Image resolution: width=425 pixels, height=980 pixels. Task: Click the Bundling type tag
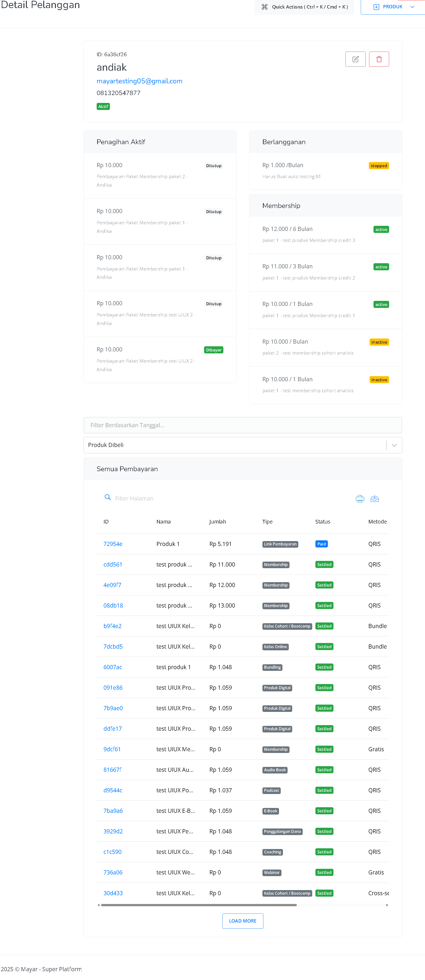[272, 668]
